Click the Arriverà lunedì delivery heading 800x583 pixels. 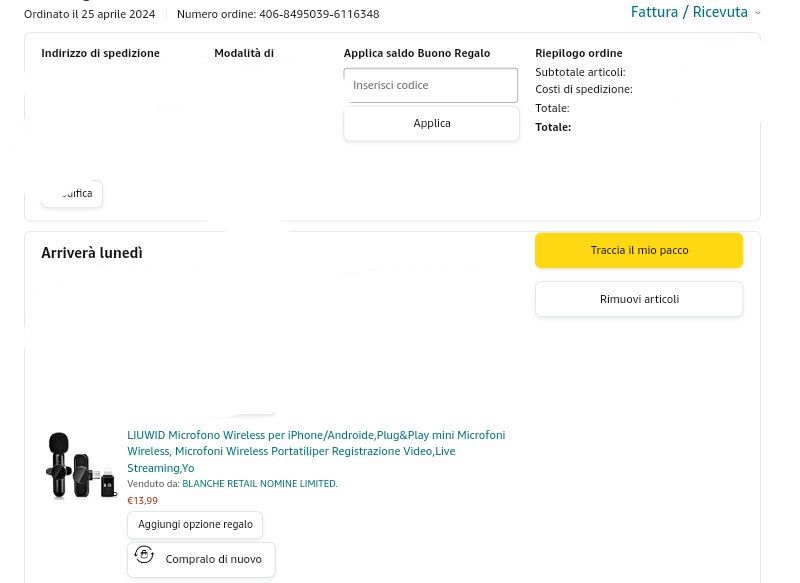[x=92, y=253]
